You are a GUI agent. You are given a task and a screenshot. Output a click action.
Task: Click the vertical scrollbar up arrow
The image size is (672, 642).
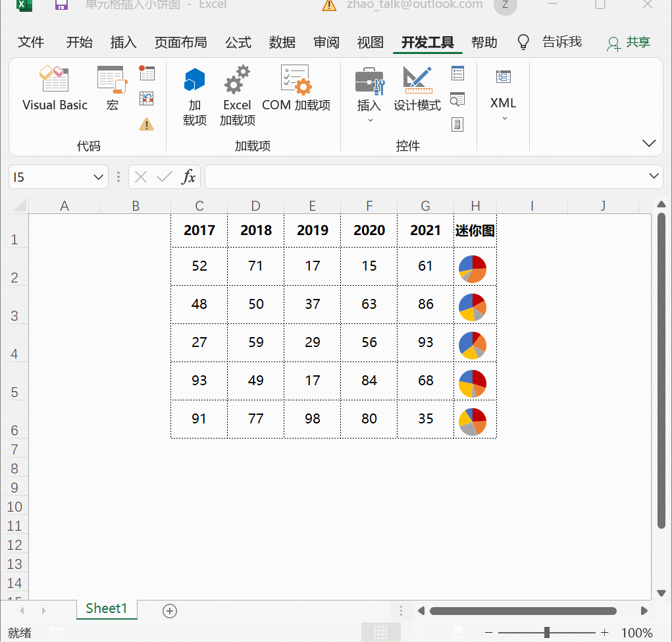point(661,205)
